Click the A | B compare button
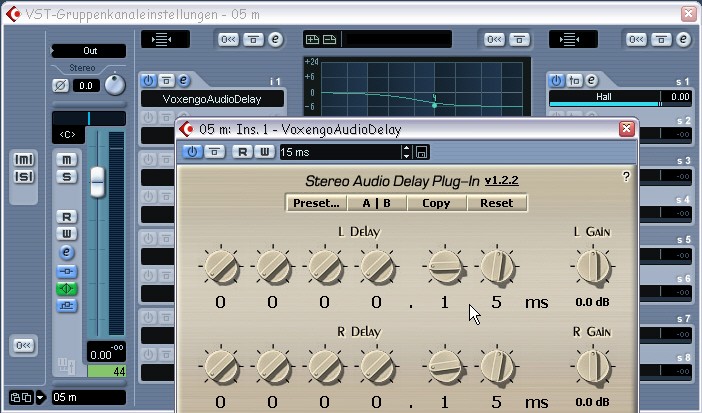 coord(377,203)
